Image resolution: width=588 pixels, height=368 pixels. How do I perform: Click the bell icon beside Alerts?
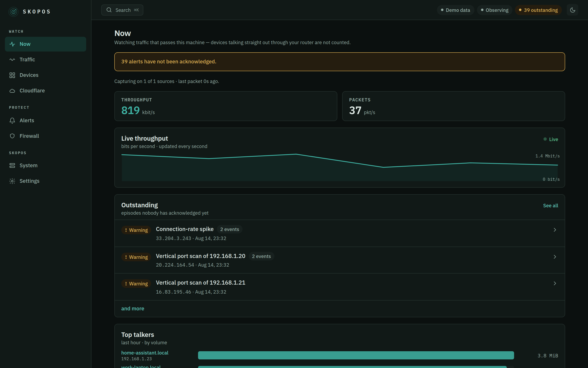click(12, 120)
